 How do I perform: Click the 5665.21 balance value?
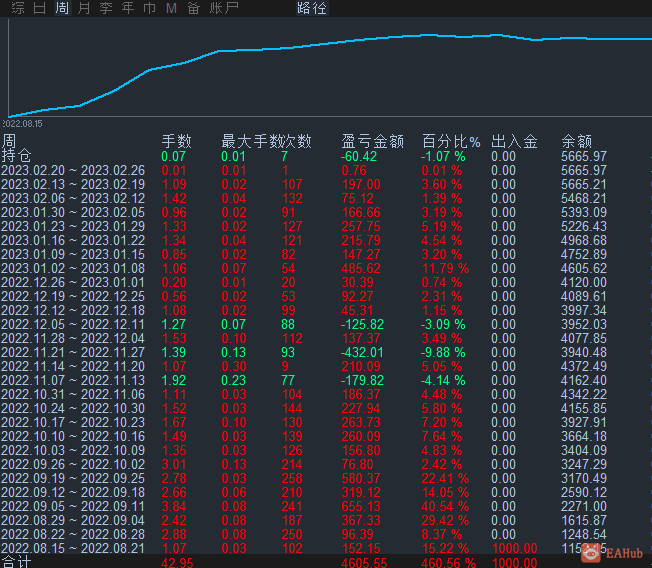(584, 185)
